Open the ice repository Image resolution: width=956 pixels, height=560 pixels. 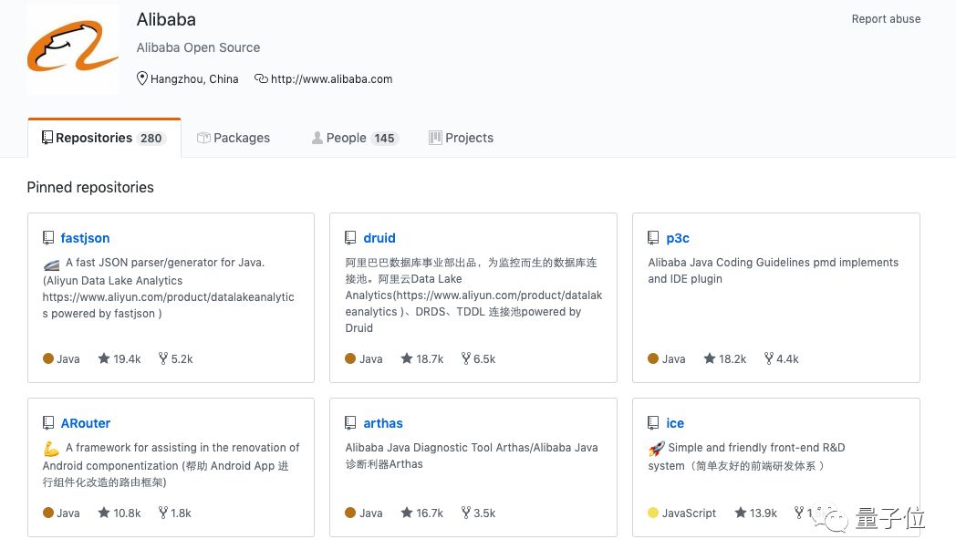point(675,423)
